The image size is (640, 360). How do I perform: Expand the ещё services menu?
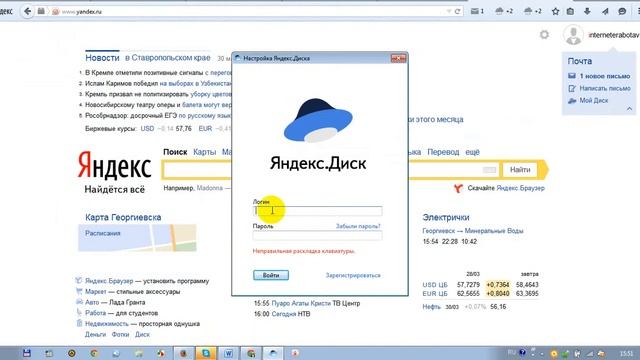(x=472, y=152)
